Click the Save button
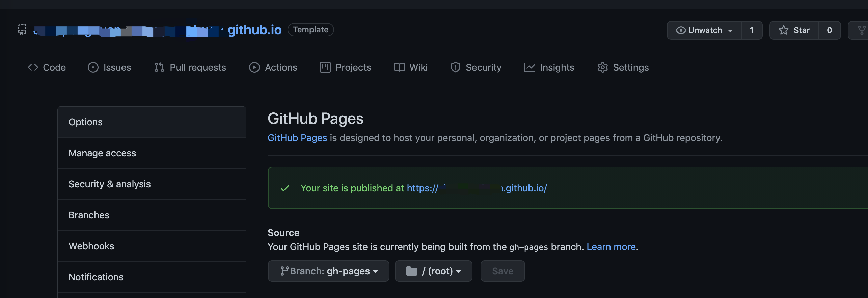This screenshot has width=868, height=298. point(503,271)
